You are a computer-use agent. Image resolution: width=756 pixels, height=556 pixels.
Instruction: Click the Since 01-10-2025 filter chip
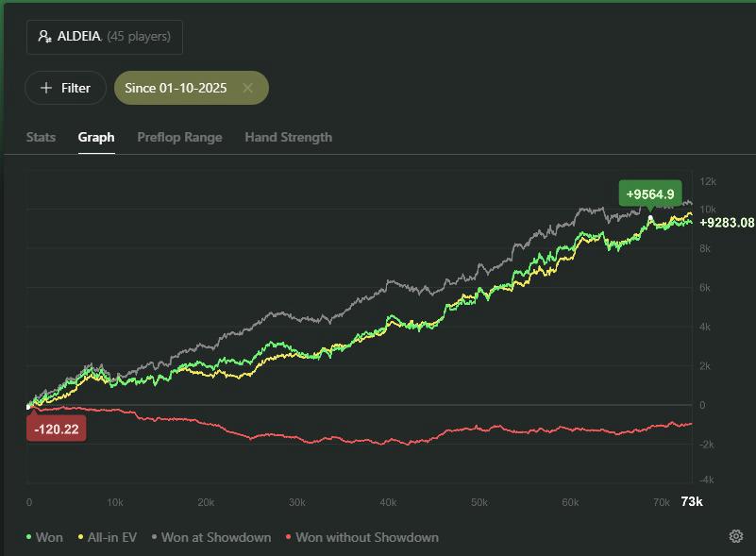(176, 88)
